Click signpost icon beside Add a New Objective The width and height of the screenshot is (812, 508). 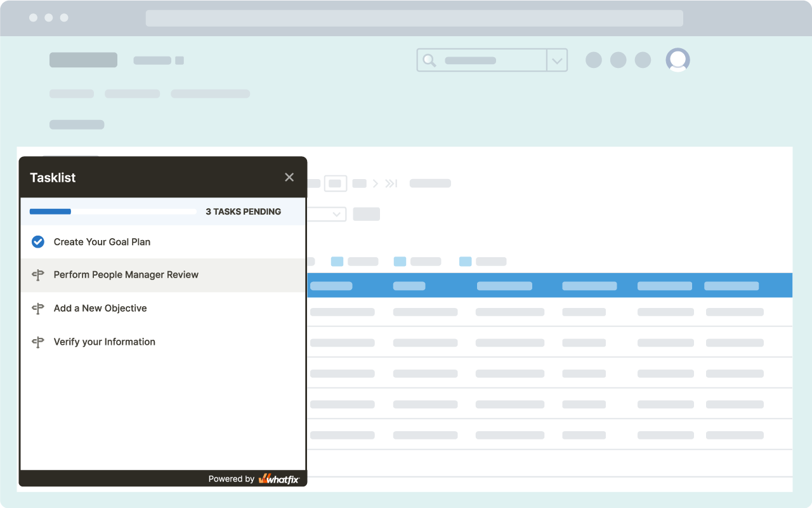[38, 309]
